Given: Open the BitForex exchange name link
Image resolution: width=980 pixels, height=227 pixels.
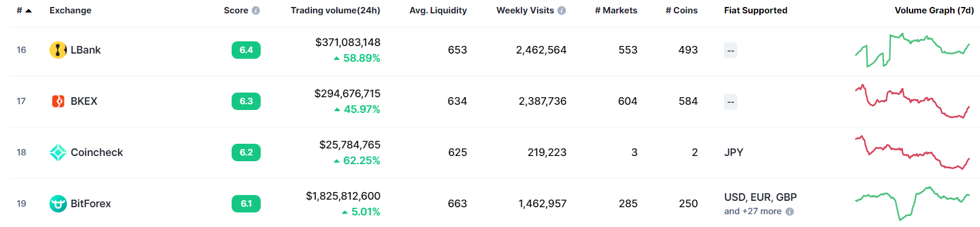Looking at the screenshot, I should tap(91, 204).
